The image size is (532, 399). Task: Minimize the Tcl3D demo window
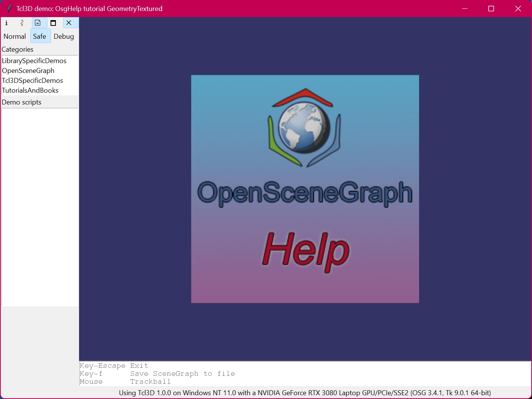click(465, 8)
